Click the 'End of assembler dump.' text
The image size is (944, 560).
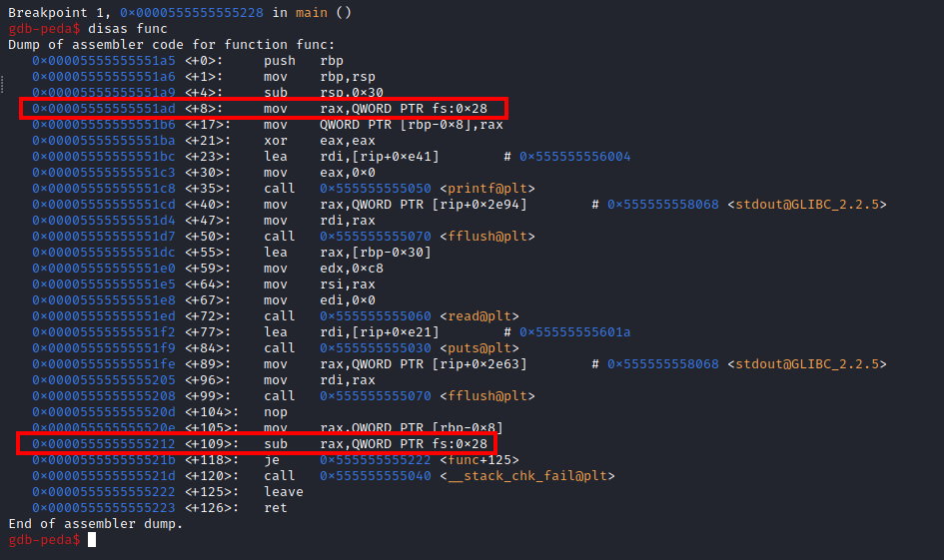coord(95,524)
